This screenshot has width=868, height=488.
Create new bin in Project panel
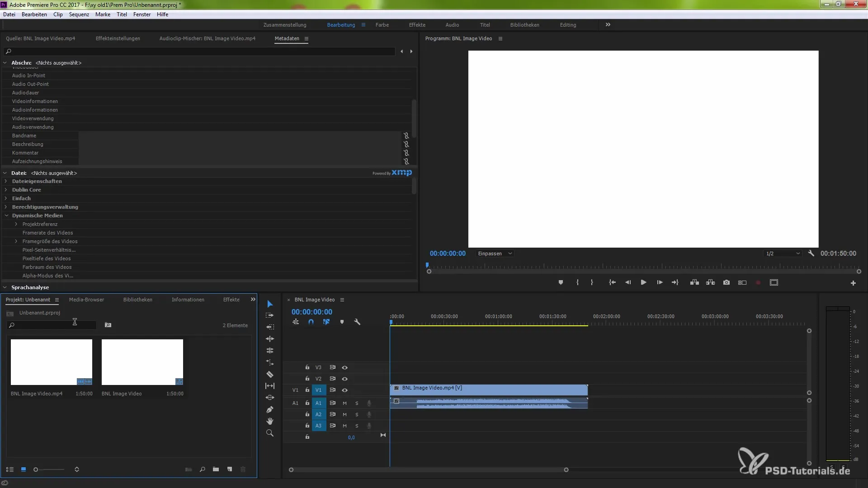tap(216, 469)
